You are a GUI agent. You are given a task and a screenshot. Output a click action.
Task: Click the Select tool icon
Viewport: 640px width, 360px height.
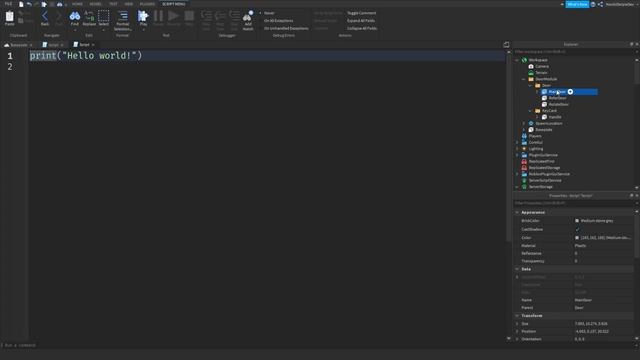[104, 16]
